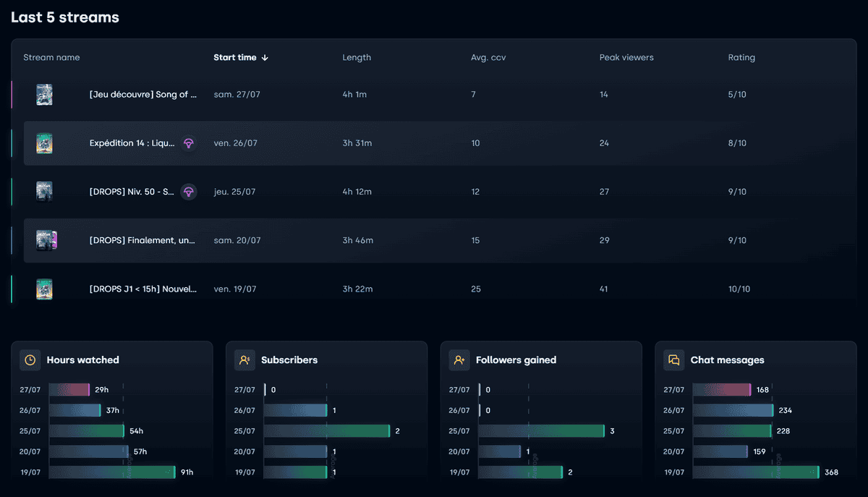Click the Rating column header
This screenshot has width=868, height=497.
tap(741, 58)
